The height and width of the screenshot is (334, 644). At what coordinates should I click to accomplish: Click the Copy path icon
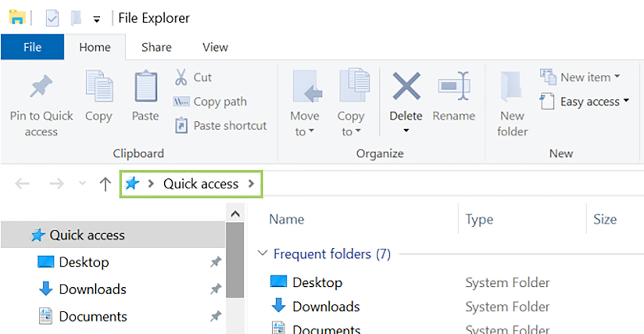tap(181, 102)
